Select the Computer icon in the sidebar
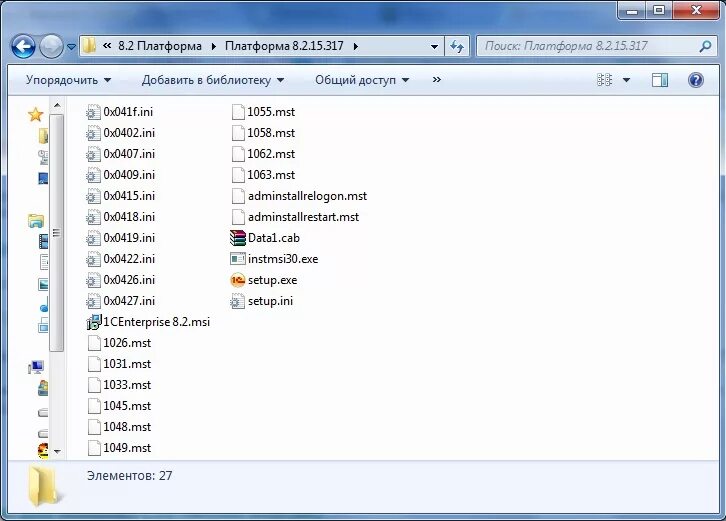The image size is (726, 521). click(36, 368)
